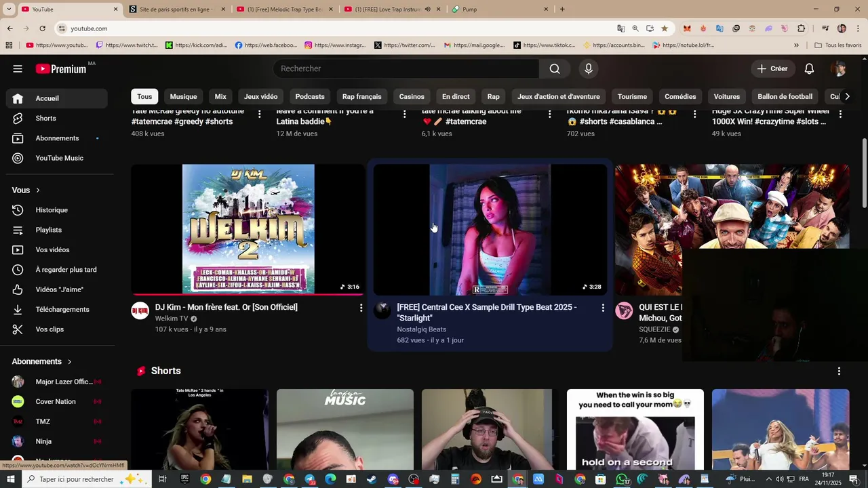The height and width of the screenshot is (488, 868).
Task: Open the YouTube hamburger guide menu
Action: click(x=18, y=68)
